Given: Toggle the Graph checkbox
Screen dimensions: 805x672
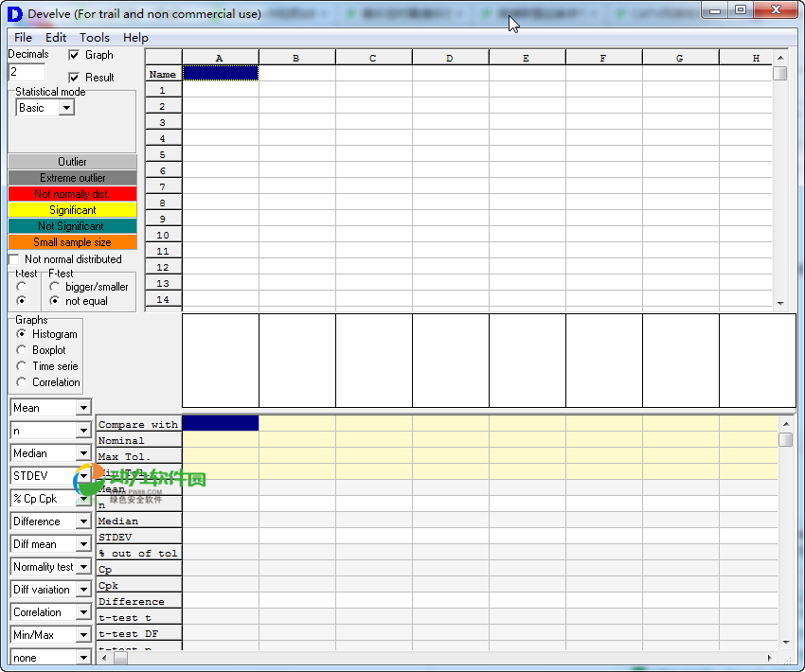Looking at the screenshot, I should pyautogui.click(x=75, y=55).
